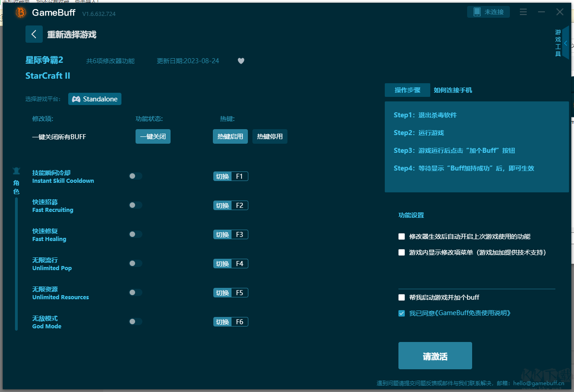Viewport: 574px width, 392px height.
Task: Click the GameBuff logo icon
Action: 21,13
